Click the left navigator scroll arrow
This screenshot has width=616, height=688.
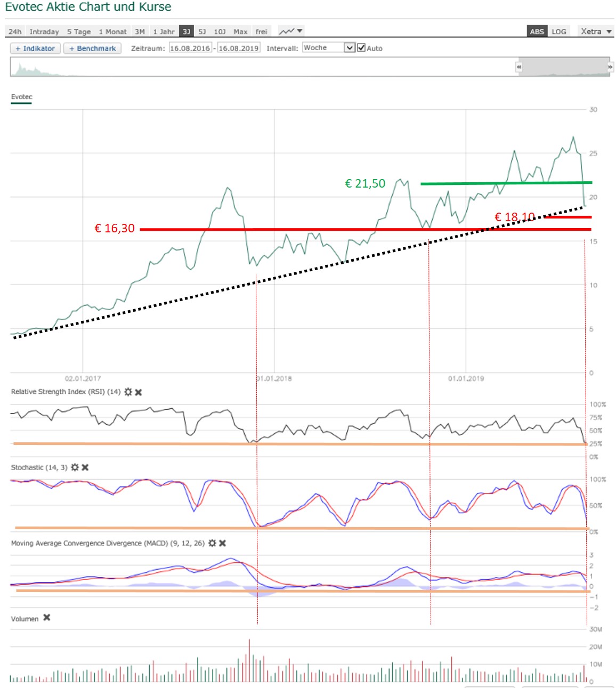click(x=518, y=67)
